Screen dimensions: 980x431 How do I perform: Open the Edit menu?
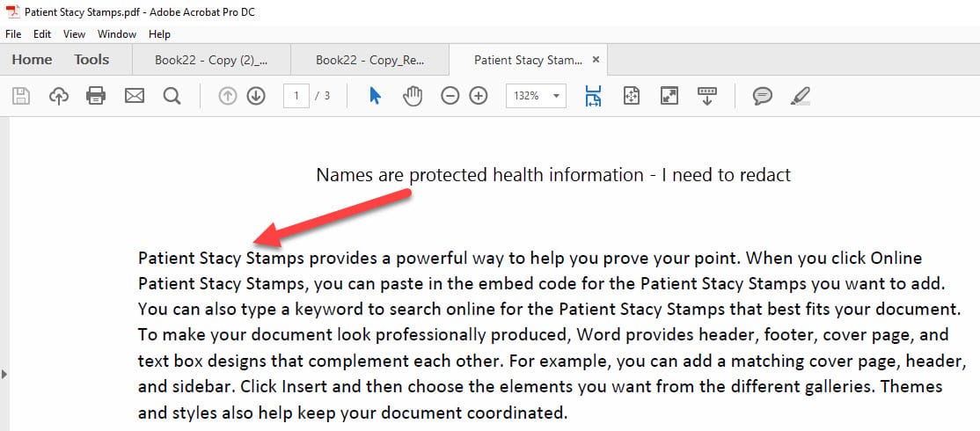pyautogui.click(x=42, y=33)
